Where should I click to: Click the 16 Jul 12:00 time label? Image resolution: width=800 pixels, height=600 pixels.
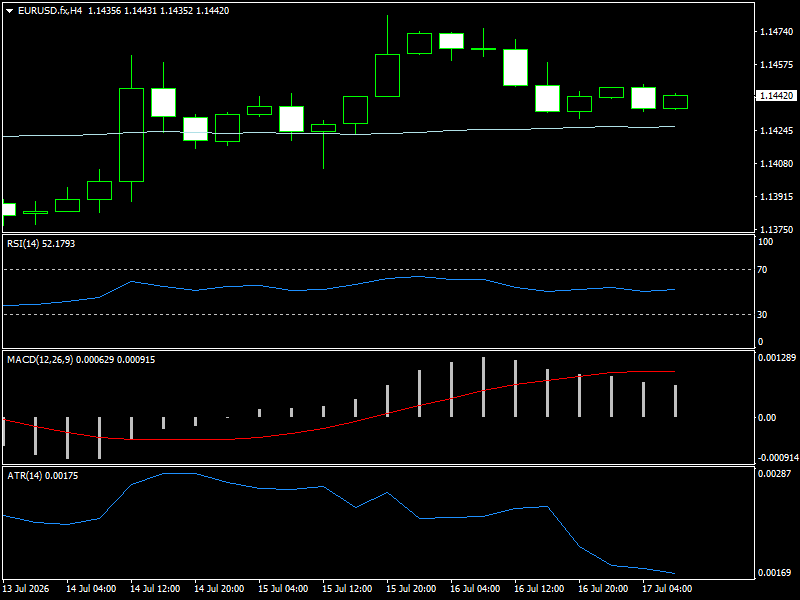coord(539,589)
